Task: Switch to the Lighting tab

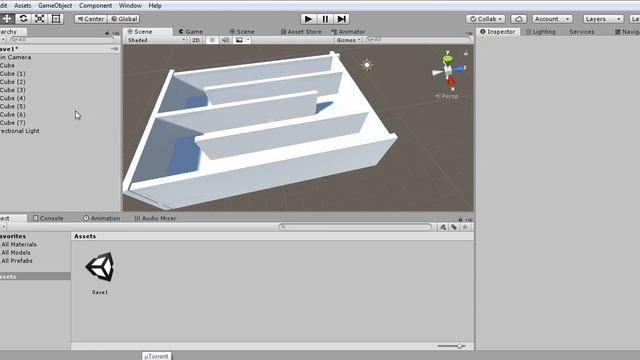Action: tap(540, 31)
